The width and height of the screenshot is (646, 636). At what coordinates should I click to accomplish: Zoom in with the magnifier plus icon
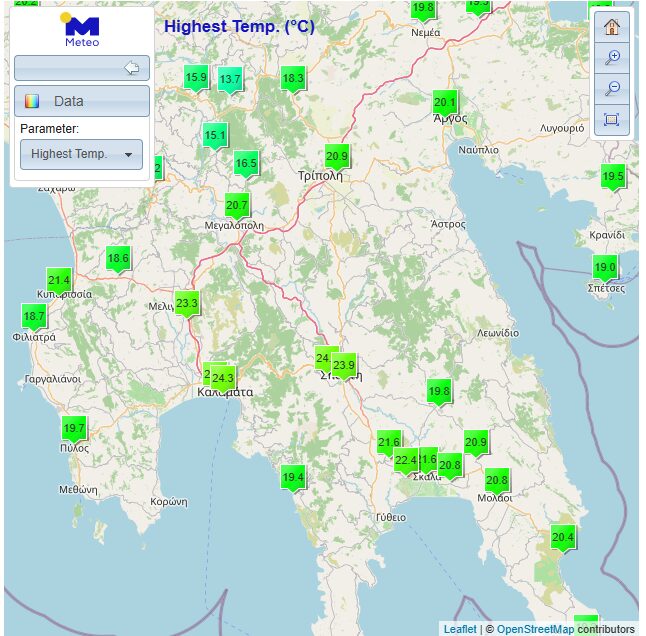point(612,58)
